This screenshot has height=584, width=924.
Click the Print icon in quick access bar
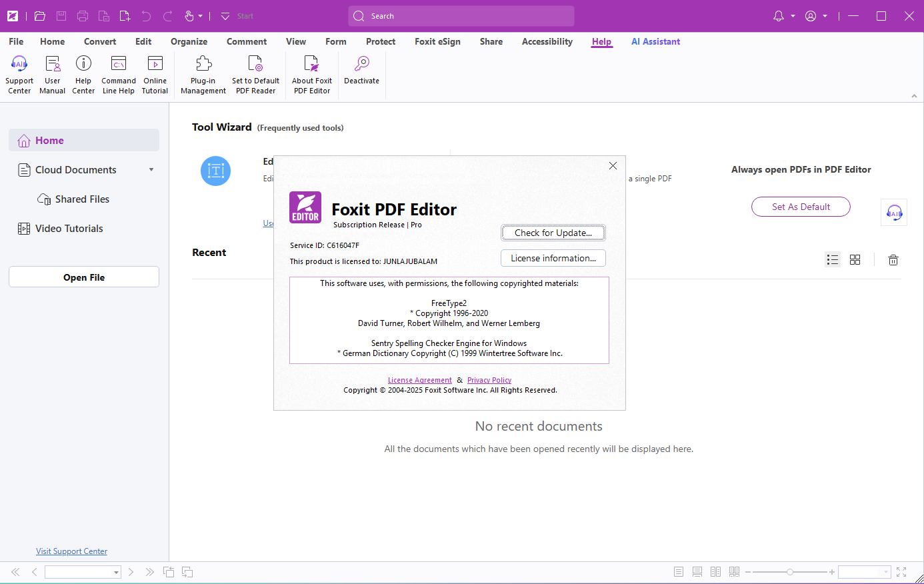(x=83, y=16)
